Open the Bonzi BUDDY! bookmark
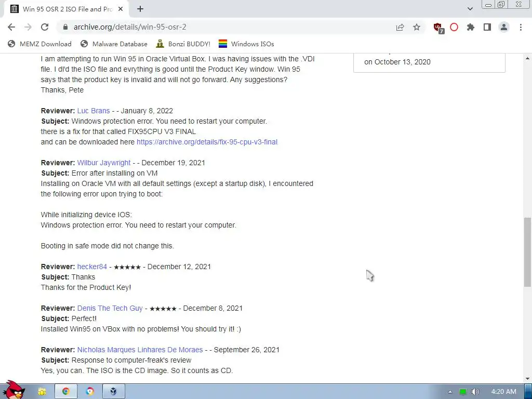 pos(183,44)
